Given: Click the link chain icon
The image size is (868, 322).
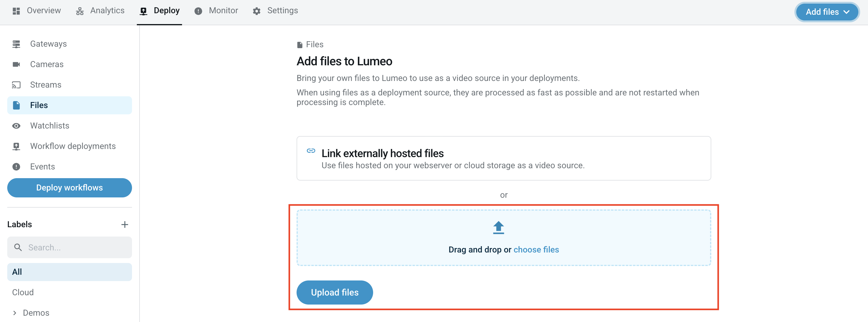Looking at the screenshot, I should (311, 151).
